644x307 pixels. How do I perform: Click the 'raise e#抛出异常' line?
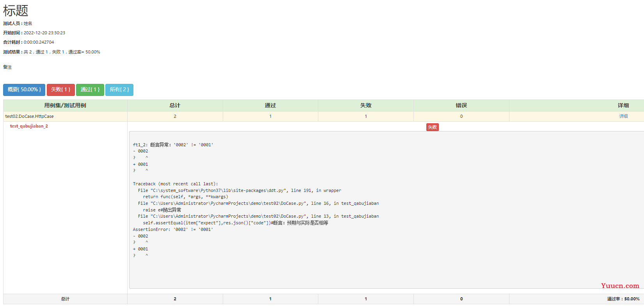click(x=162, y=210)
